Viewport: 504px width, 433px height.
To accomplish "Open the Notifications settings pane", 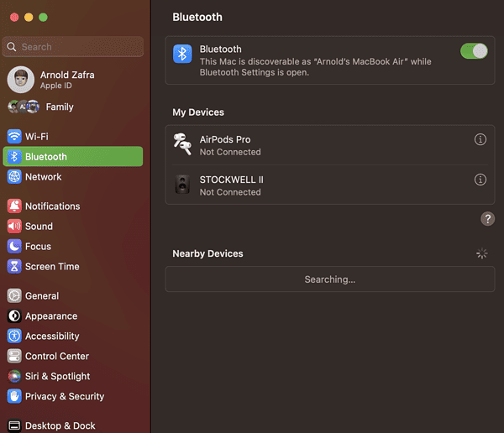I will [52, 206].
